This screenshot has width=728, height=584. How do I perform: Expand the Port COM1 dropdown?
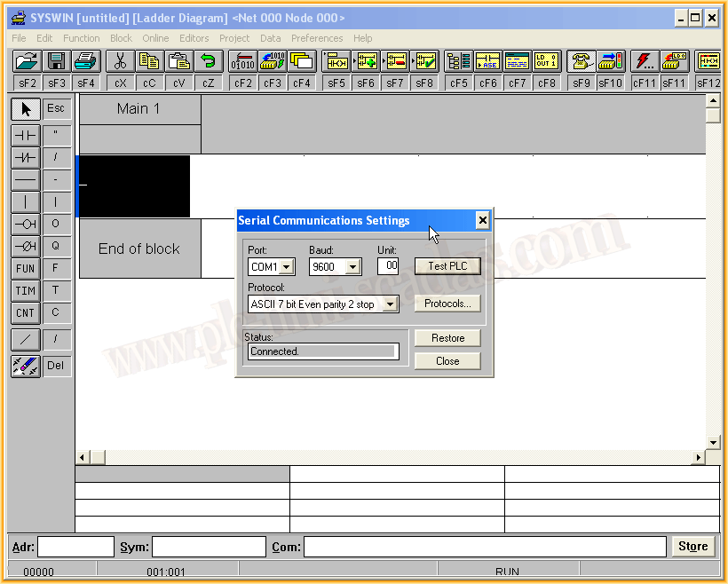click(287, 267)
